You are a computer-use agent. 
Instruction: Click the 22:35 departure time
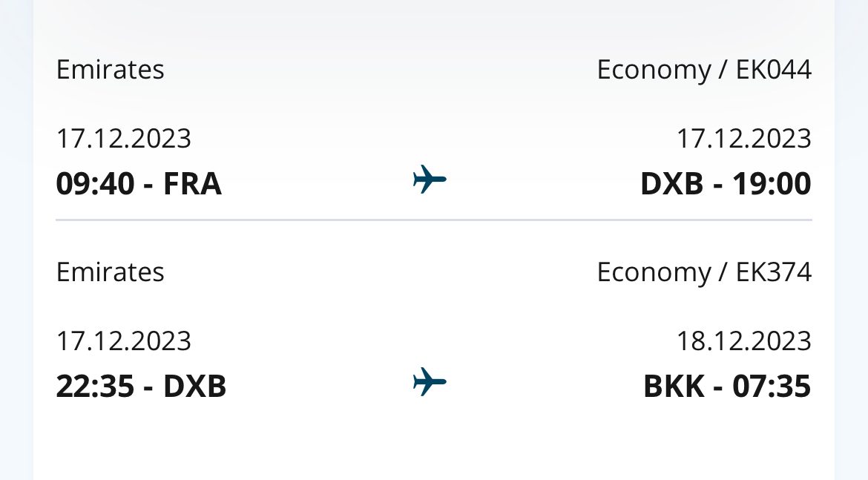(95, 387)
